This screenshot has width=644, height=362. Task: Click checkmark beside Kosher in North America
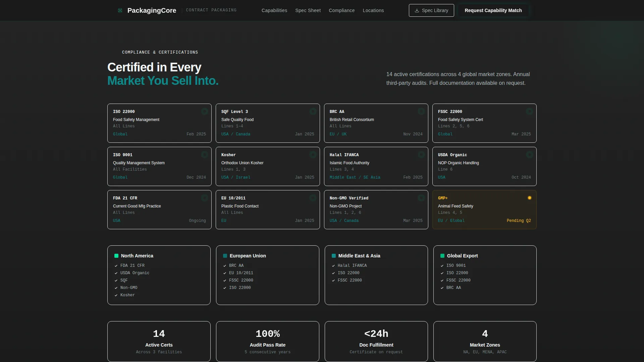point(116,295)
